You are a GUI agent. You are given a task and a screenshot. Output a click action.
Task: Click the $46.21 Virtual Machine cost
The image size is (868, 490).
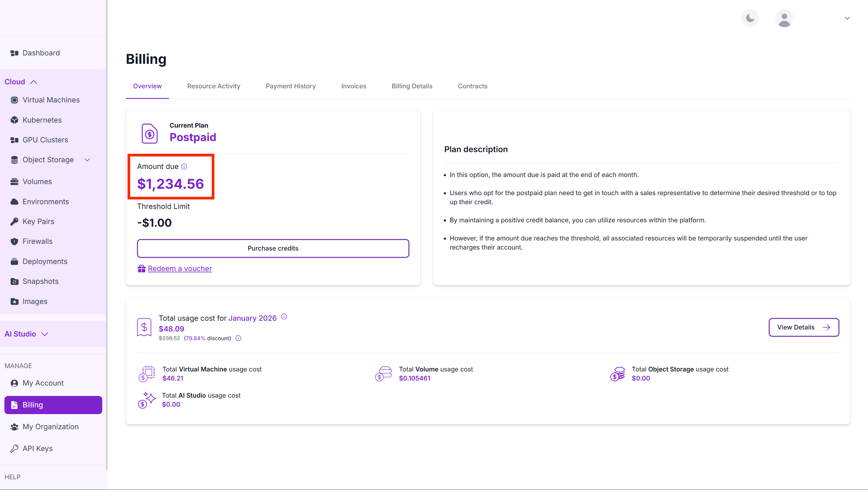173,378
